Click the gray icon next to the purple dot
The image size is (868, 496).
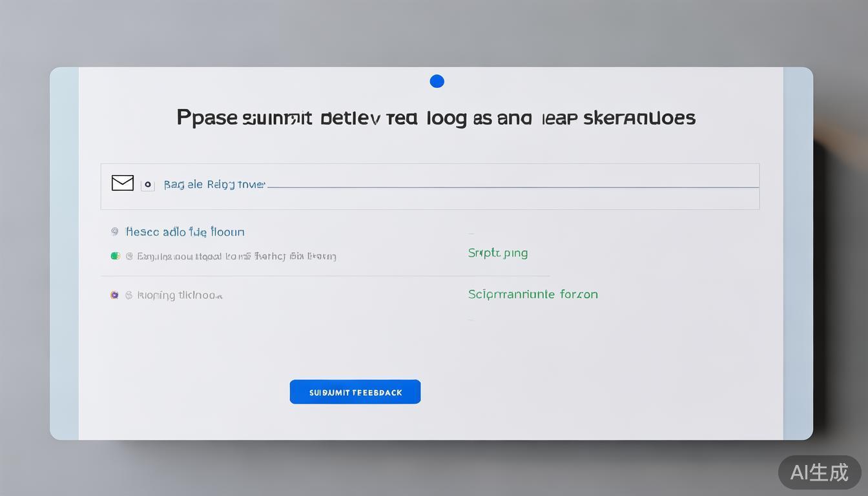(x=129, y=295)
